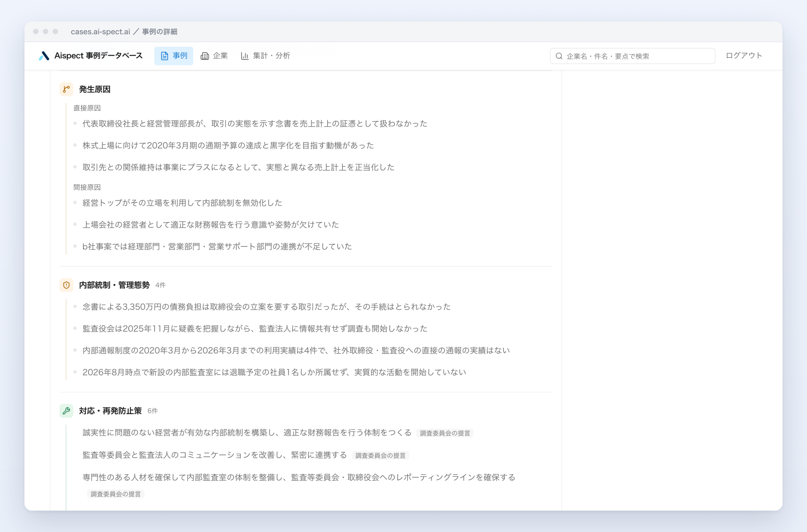
Task: Select line about 代表取締役社長と経営管理部長
Action: pyautogui.click(x=255, y=124)
